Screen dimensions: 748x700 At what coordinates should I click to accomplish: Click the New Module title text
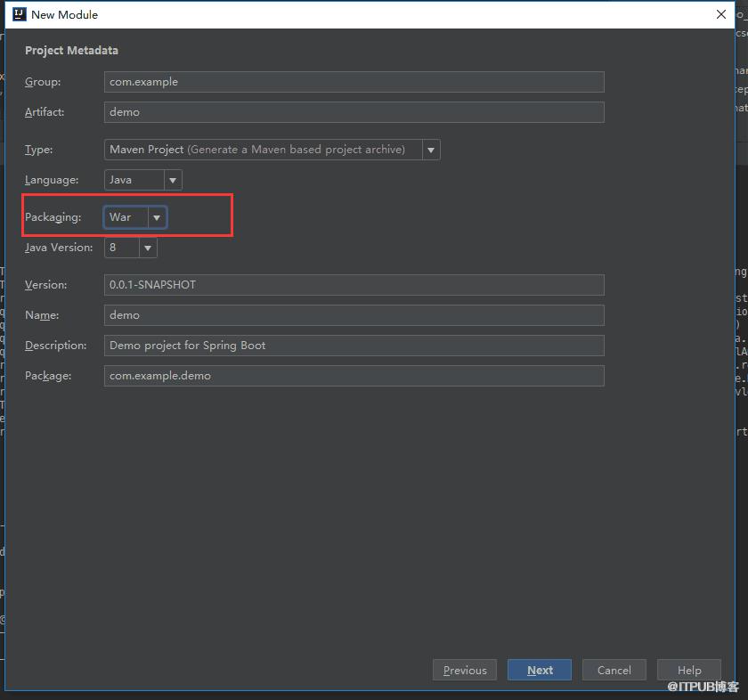pos(64,15)
